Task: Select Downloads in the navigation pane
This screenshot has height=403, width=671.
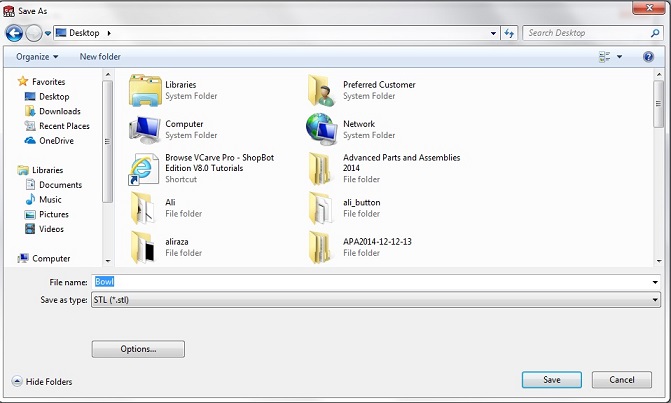Action: 53,111
